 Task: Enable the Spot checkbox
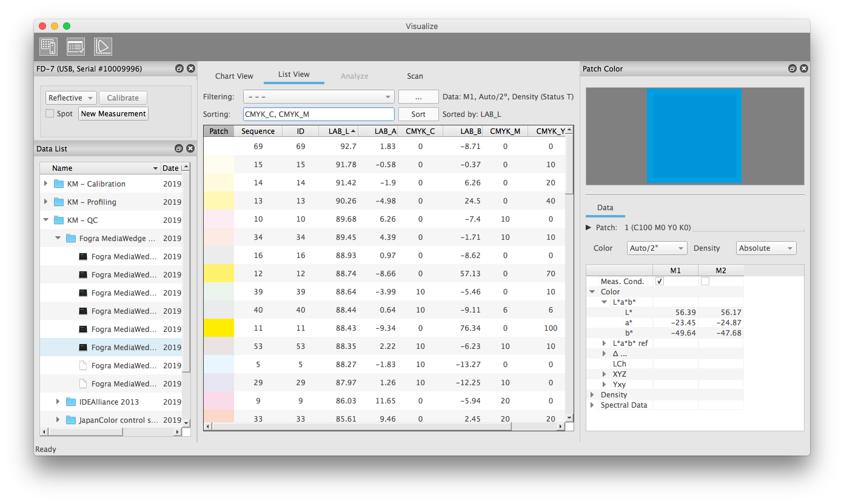[50, 114]
